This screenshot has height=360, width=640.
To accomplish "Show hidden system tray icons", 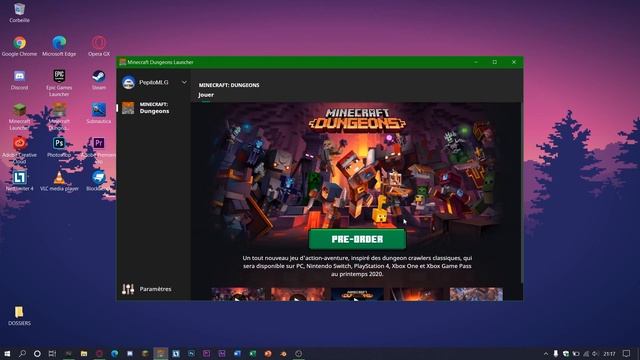I will [546, 353].
